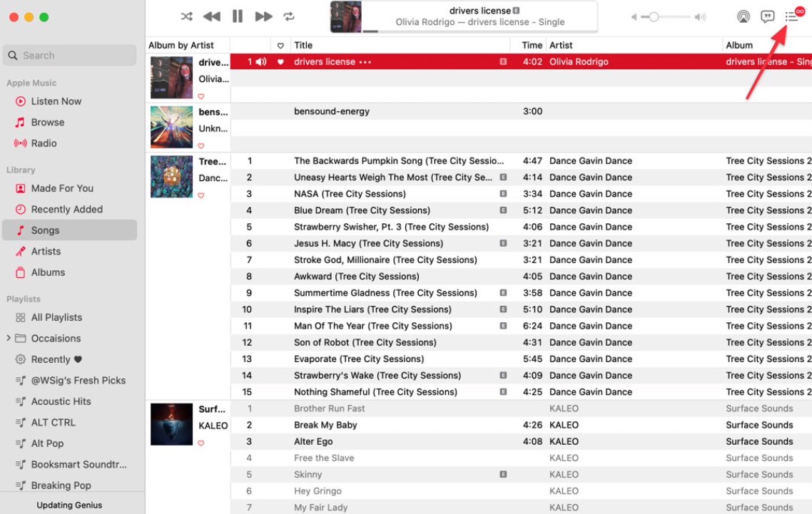
Task: Enable shuffle playback
Action: [x=186, y=16]
